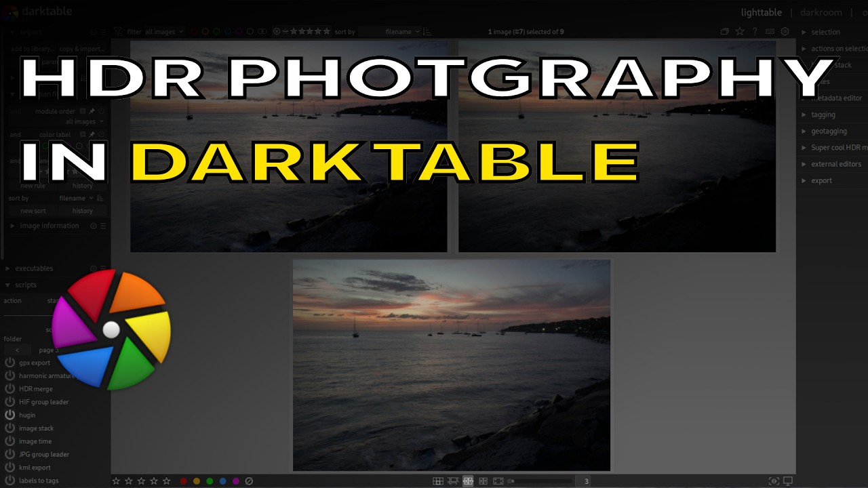Image resolution: width=868 pixels, height=488 pixels.
Task: Toggle the gpx export script
Action: pyautogui.click(x=9, y=363)
